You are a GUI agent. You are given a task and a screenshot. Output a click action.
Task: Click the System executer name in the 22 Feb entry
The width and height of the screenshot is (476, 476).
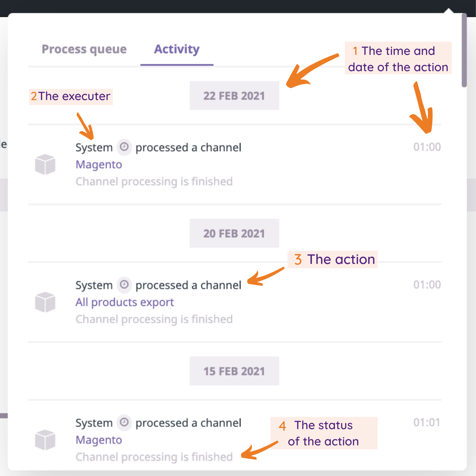tap(94, 148)
